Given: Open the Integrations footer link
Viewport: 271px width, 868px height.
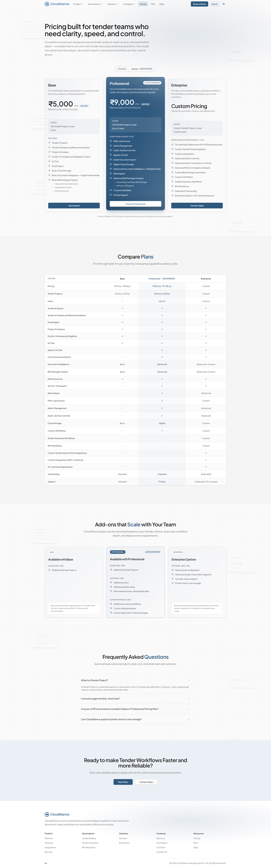Looking at the screenshot, I should pyautogui.click(x=50, y=847).
